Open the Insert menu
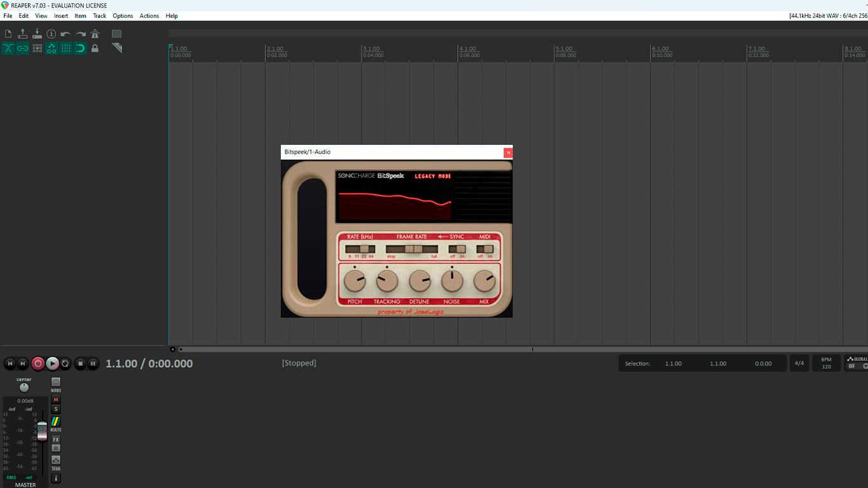This screenshot has height=488, width=868. [x=61, y=16]
